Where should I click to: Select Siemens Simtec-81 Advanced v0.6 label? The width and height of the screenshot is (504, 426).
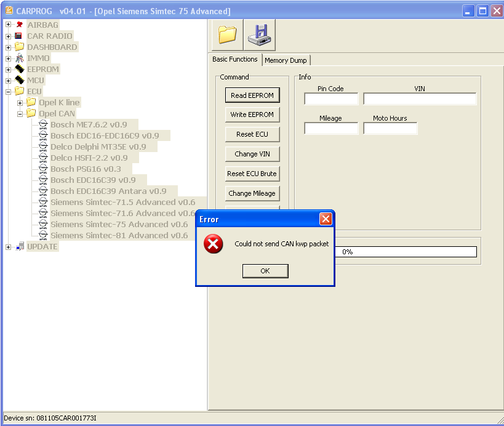pos(119,235)
